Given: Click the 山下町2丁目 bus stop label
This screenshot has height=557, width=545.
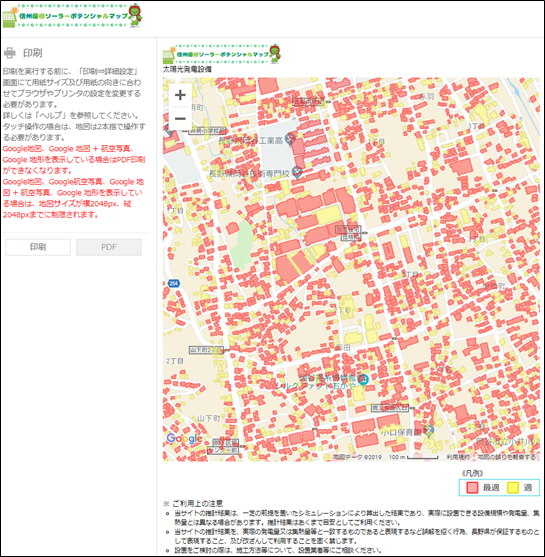Looking at the screenshot, I should [x=206, y=350].
